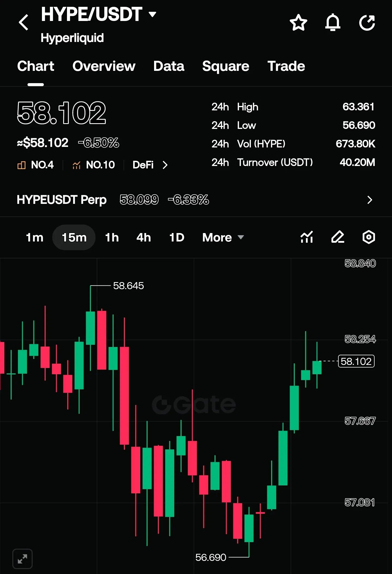Open price alert bell icon

(333, 23)
